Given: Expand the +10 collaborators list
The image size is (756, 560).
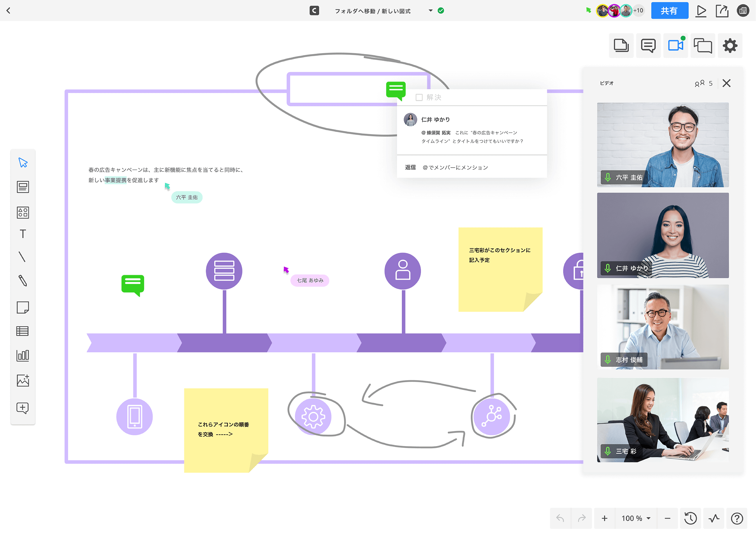Looking at the screenshot, I should coord(638,11).
